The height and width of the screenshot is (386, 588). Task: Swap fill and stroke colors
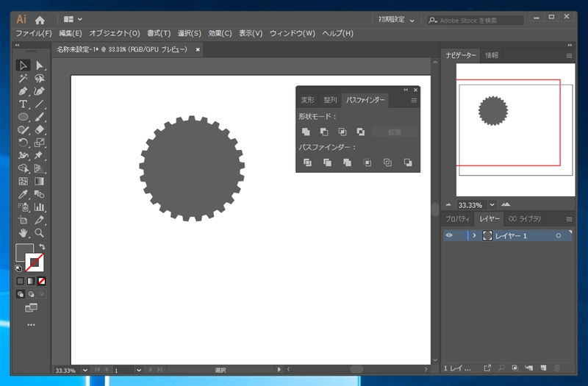coord(42,247)
